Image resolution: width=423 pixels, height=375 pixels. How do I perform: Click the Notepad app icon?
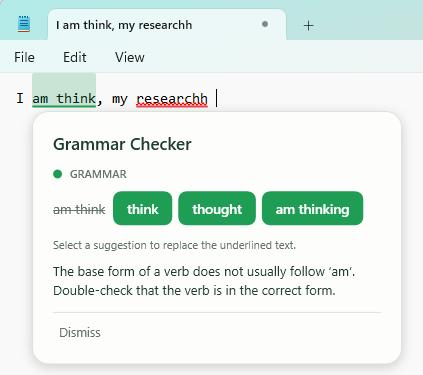click(24, 24)
